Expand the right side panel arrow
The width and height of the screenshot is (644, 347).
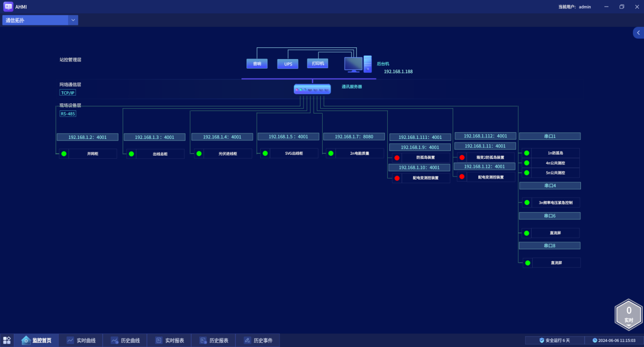click(638, 33)
